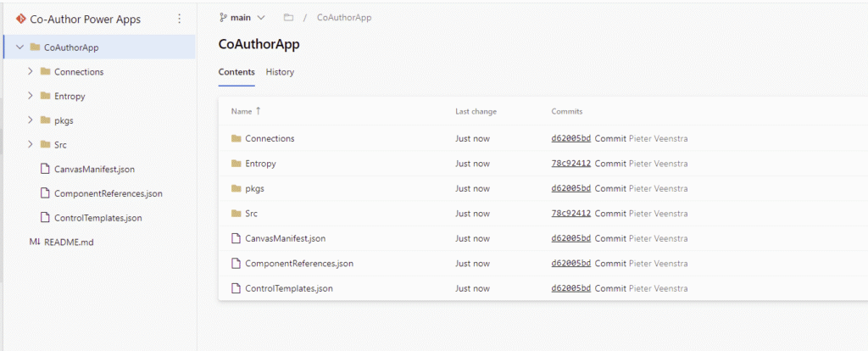Open the main branch selector dropdown
The width and height of the screenshot is (868, 351).
pos(242,17)
